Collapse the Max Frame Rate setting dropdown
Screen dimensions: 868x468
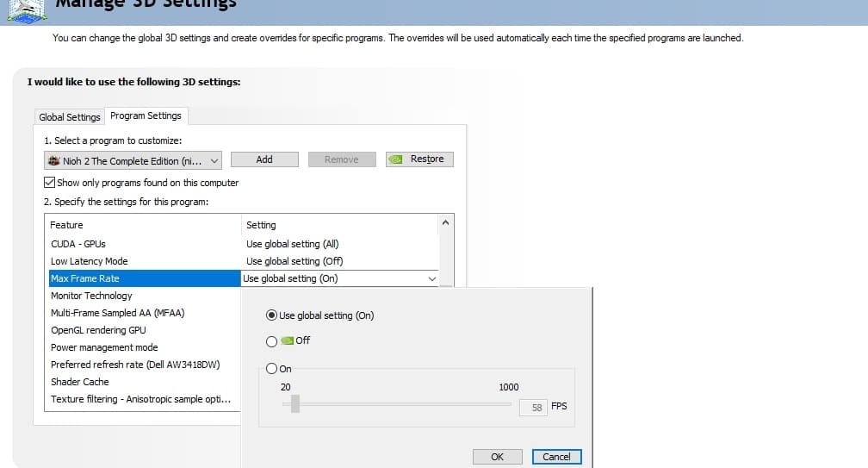431,278
